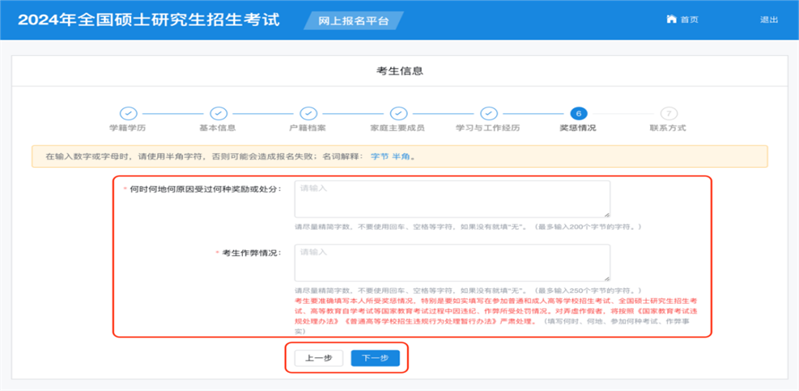
Task: Click the hint mentioning 最多输入250个字节
Action: click(468, 290)
